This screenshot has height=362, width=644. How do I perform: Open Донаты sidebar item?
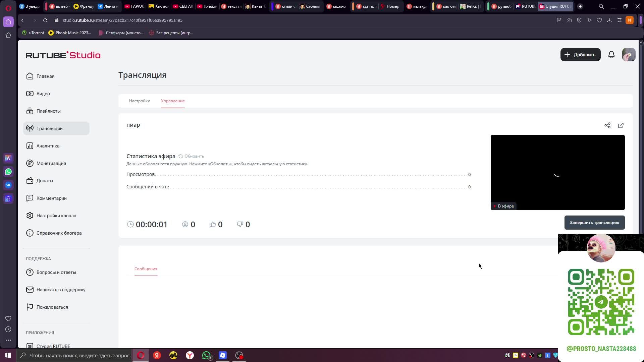pyautogui.click(x=45, y=181)
